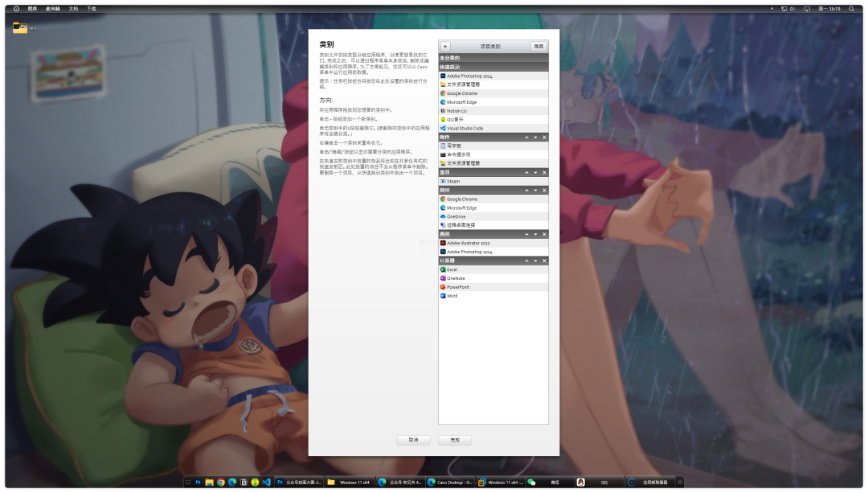Screen dimensions: 868x493
Task: Select the OneDrive entry
Action: tap(493, 216)
